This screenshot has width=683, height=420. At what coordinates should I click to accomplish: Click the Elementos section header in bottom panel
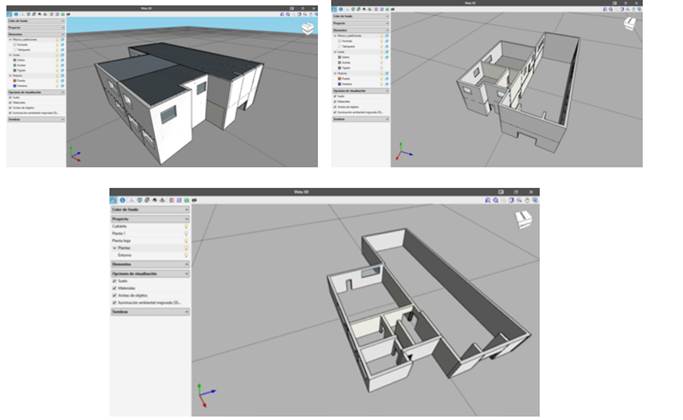150,264
